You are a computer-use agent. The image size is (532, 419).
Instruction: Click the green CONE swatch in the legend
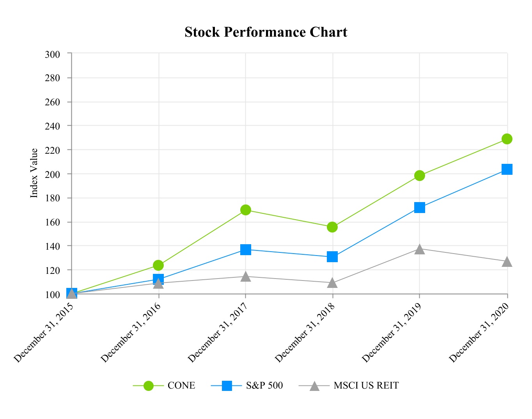(149, 386)
